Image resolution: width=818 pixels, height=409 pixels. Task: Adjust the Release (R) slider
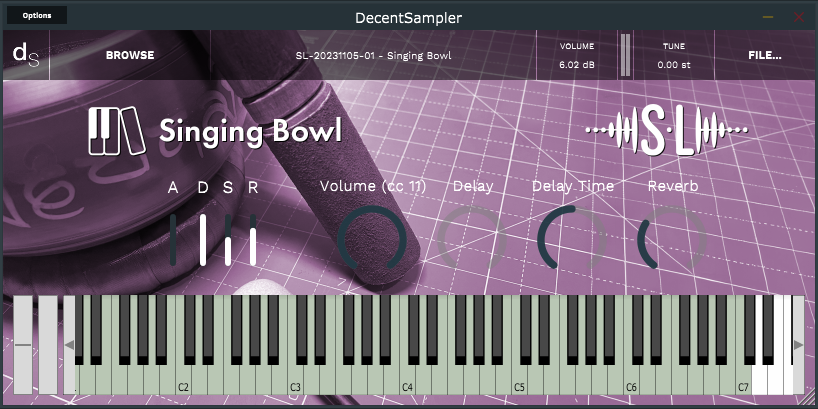pyautogui.click(x=253, y=239)
